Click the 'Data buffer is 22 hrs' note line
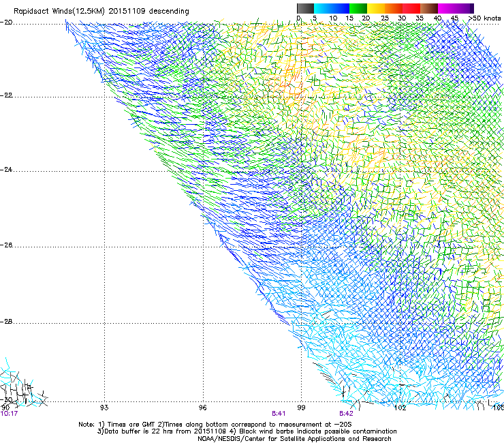 [x=247, y=431]
